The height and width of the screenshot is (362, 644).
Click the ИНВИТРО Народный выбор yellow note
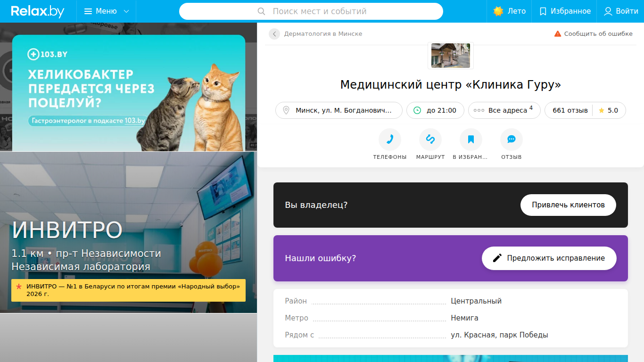tap(128, 290)
